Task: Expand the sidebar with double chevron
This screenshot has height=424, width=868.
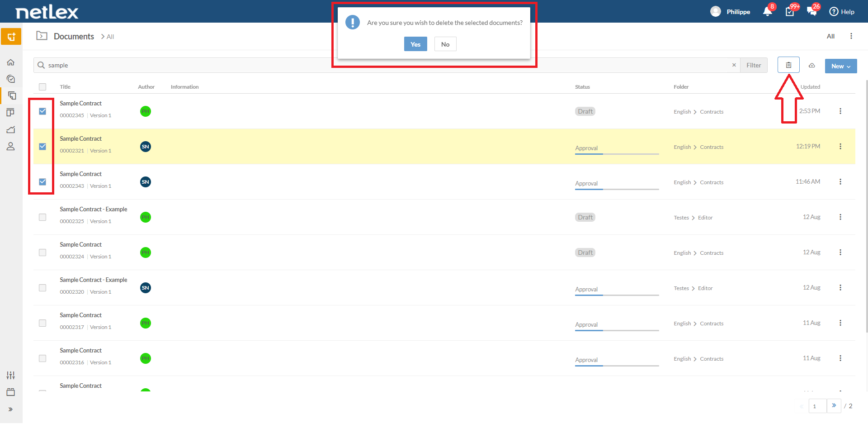Action: tap(11, 409)
